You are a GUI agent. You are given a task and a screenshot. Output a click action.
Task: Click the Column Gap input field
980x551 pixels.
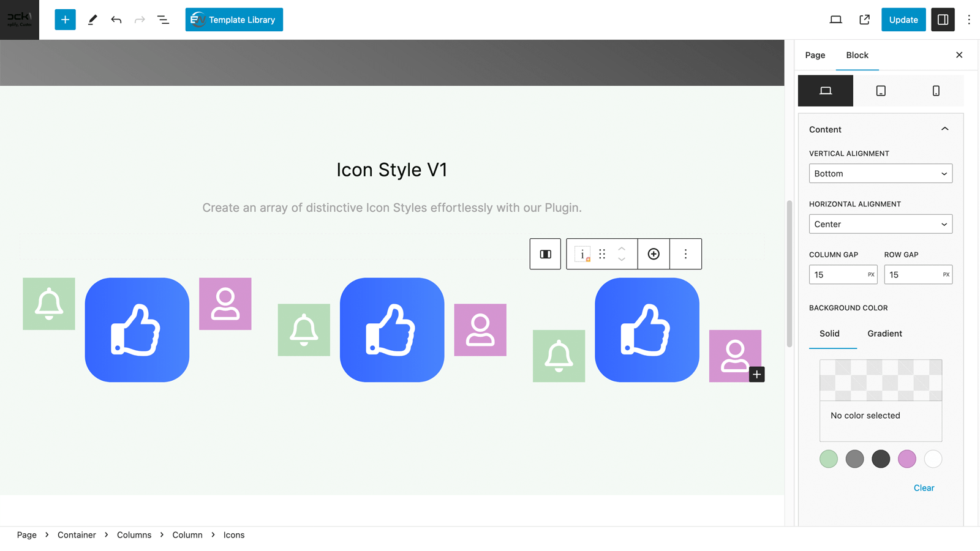click(837, 275)
